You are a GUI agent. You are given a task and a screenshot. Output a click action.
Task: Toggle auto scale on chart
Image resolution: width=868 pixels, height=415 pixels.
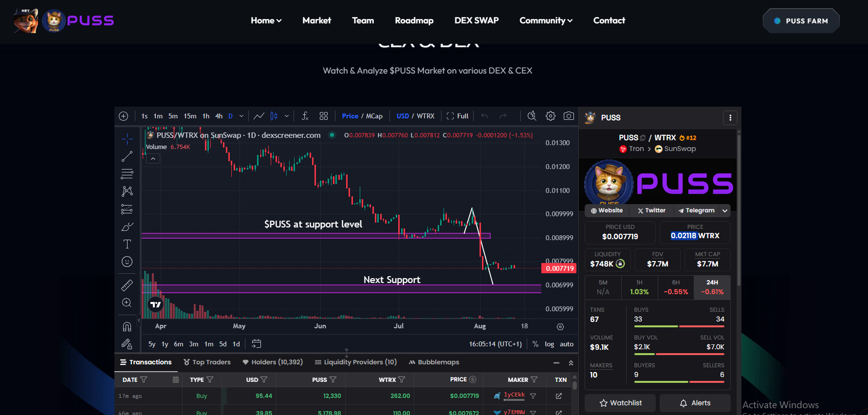click(x=567, y=344)
